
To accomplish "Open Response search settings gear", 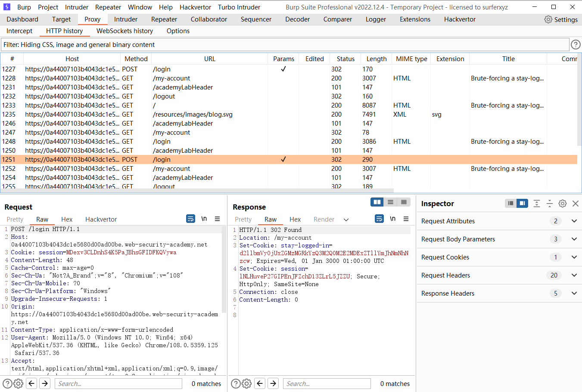I will click(246, 383).
